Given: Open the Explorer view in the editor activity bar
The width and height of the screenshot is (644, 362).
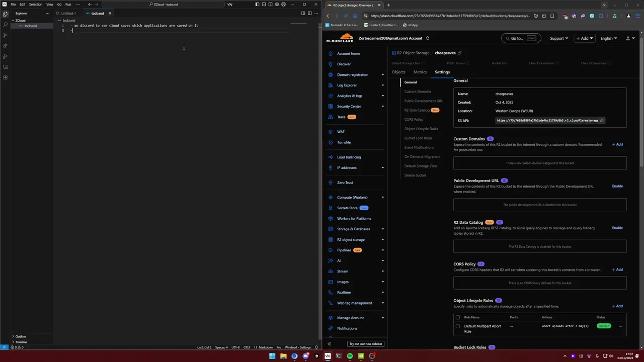Looking at the screenshot, I should pos(5,14).
